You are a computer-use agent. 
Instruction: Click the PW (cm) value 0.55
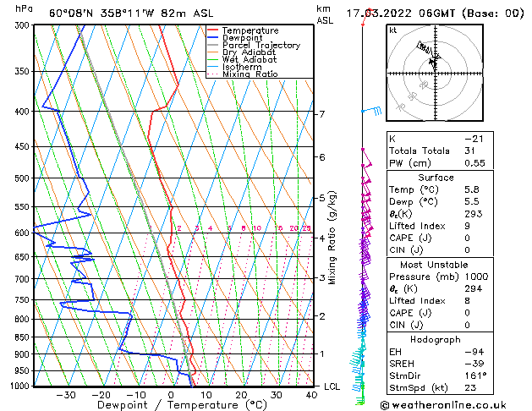click(x=474, y=163)
